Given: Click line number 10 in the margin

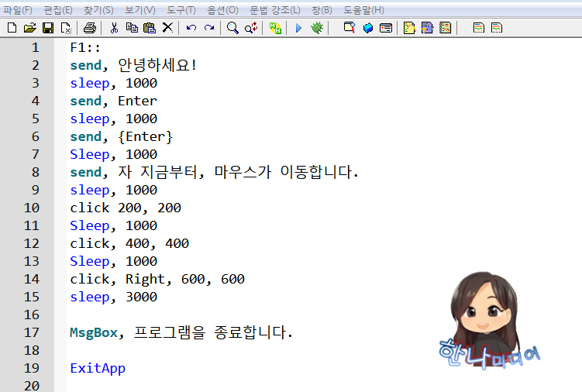Looking at the screenshot, I should pos(32,208).
